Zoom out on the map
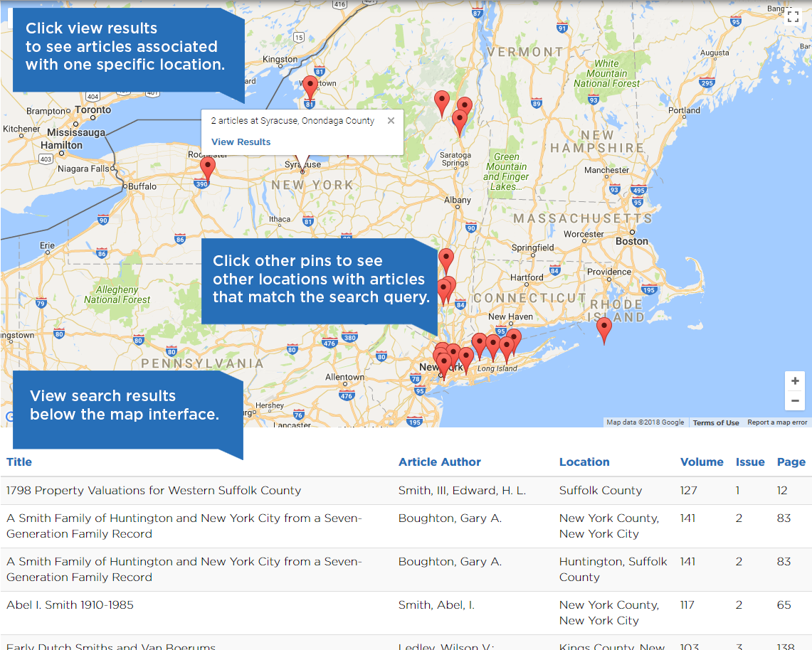This screenshot has width=812, height=650. (795, 401)
